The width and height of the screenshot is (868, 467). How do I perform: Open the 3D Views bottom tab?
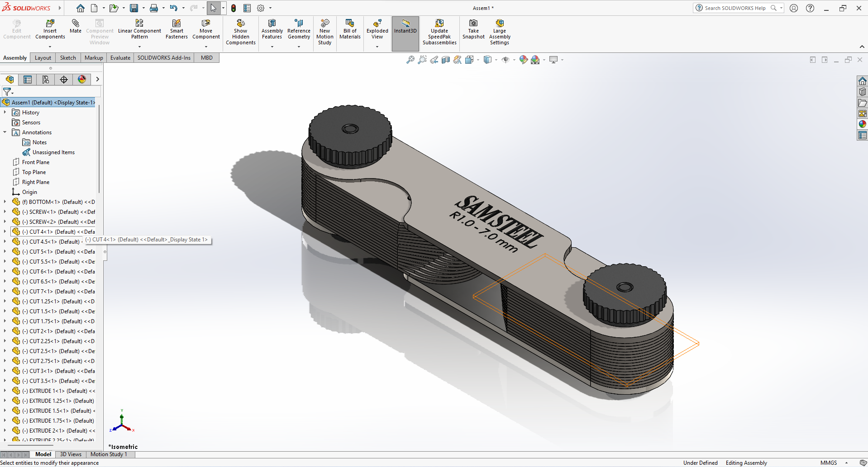[x=71, y=454]
